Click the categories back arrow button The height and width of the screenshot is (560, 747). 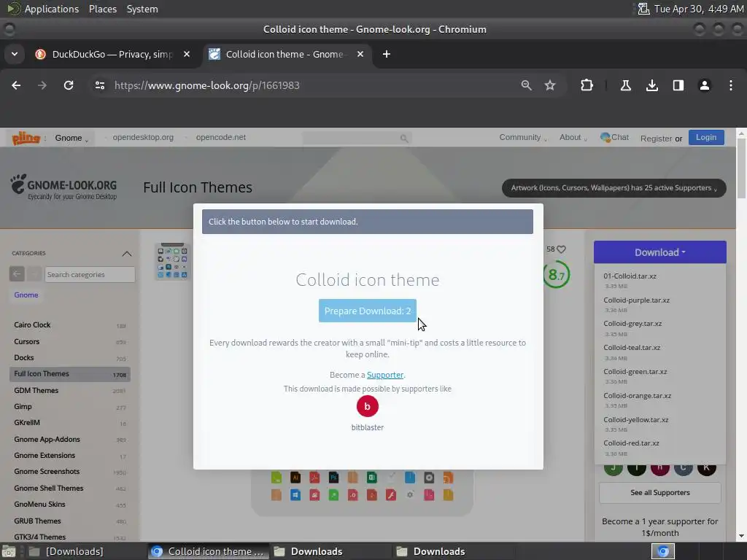pos(17,274)
